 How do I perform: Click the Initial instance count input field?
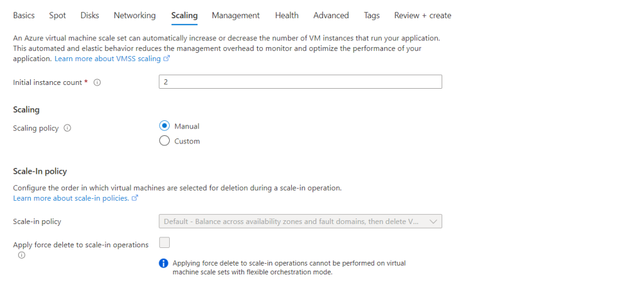click(x=300, y=82)
